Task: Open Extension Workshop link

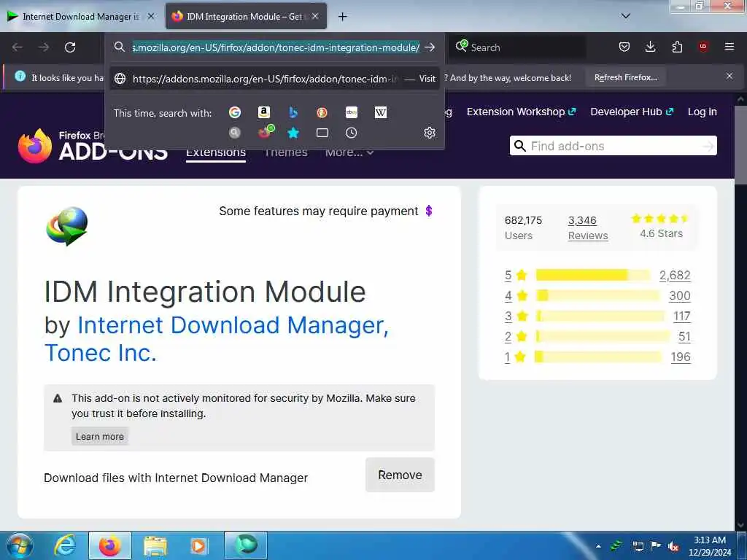Action: click(521, 112)
